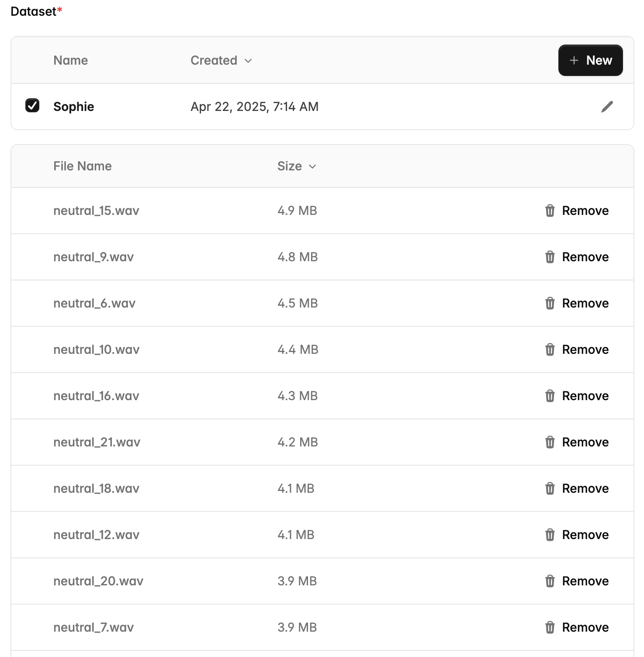Click trash icon for neutral_9.wav
644x657 pixels.
tap(550, 257)
